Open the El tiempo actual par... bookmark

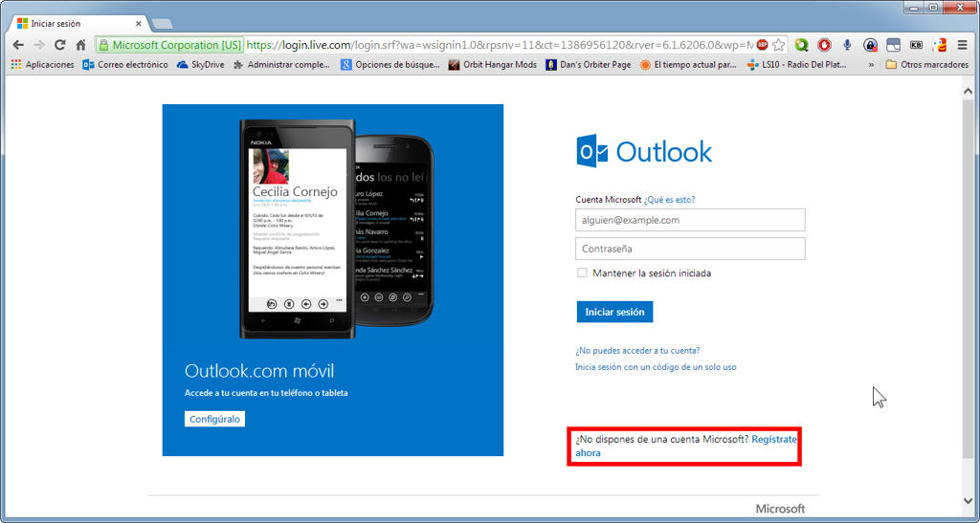[688, 64]
